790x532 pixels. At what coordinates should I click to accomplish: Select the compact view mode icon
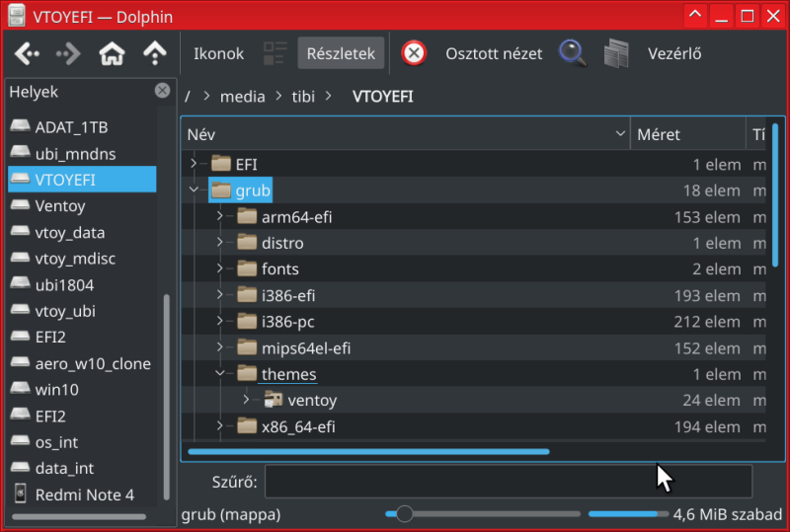(x=276, y=53)
